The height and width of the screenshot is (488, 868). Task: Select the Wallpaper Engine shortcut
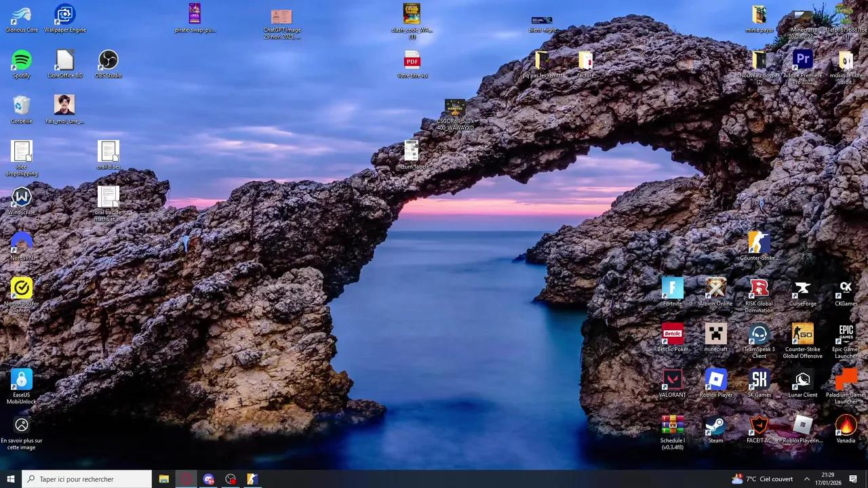click(64, 15)
